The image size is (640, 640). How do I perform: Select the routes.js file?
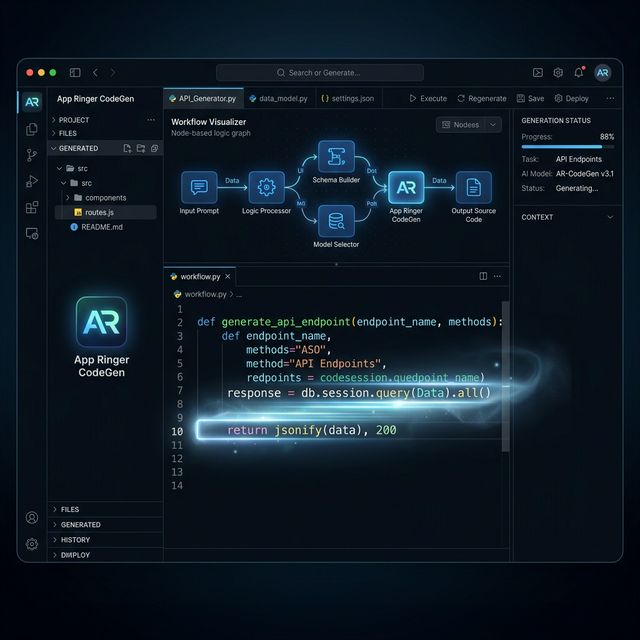tap(106, 212)
